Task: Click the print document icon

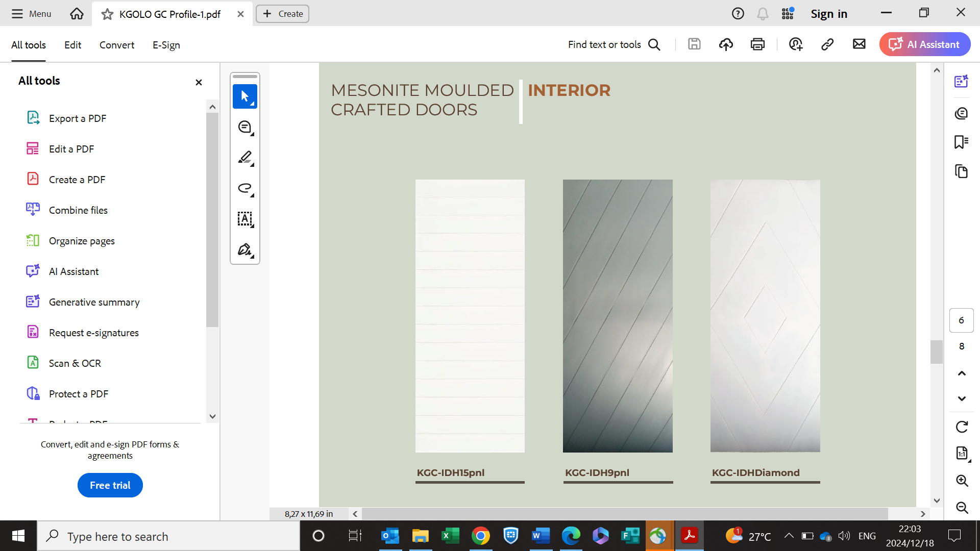Action: [757, 44]
